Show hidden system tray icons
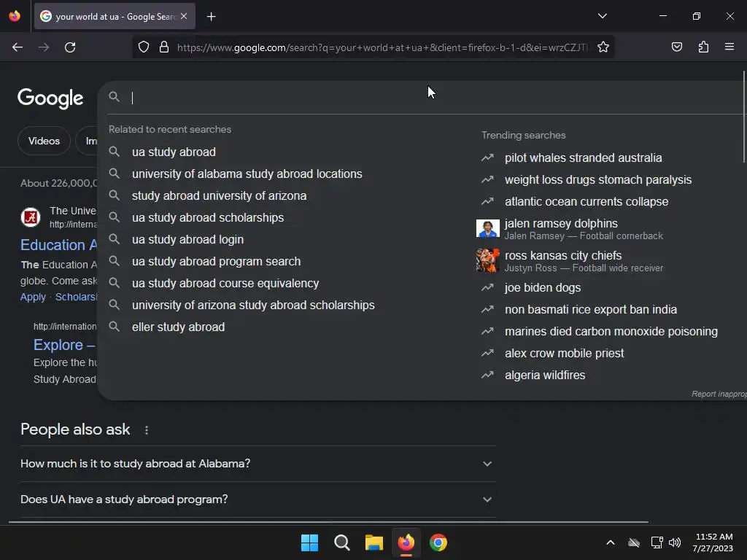Screen dimensions: 747x560 [611, 542]
